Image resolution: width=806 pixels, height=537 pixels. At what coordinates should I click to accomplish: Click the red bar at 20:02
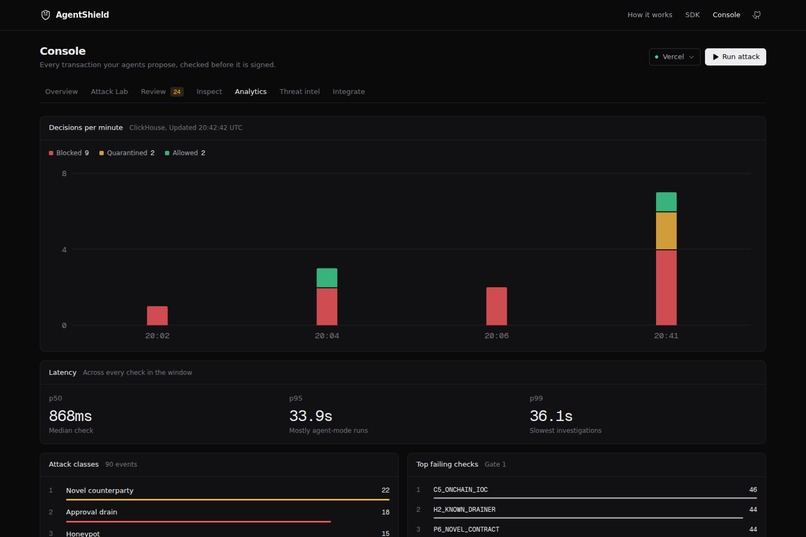click(157, 316)
